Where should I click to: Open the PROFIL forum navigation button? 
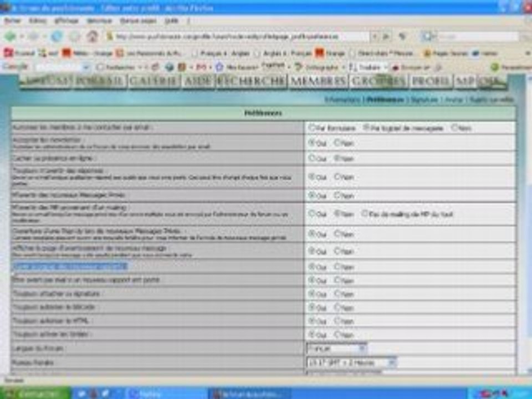pos(431,81)
